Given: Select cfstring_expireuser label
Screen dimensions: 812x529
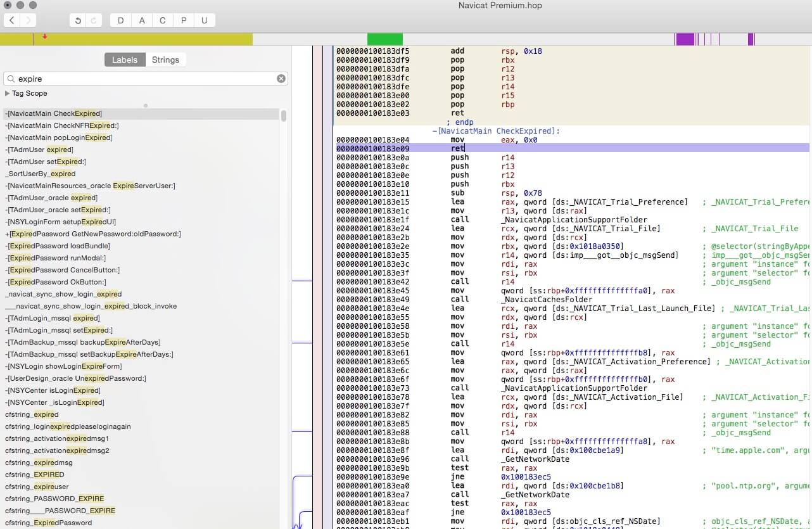Looking at the screenshot, I should click(x=37, y=487).
